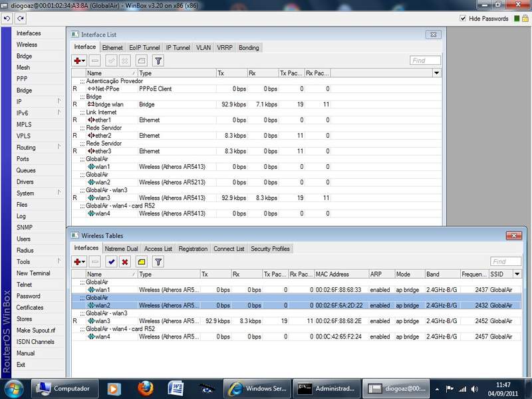Select wlan3 row in Wireless Tables
532x399 pixels.
pos(296,321)
